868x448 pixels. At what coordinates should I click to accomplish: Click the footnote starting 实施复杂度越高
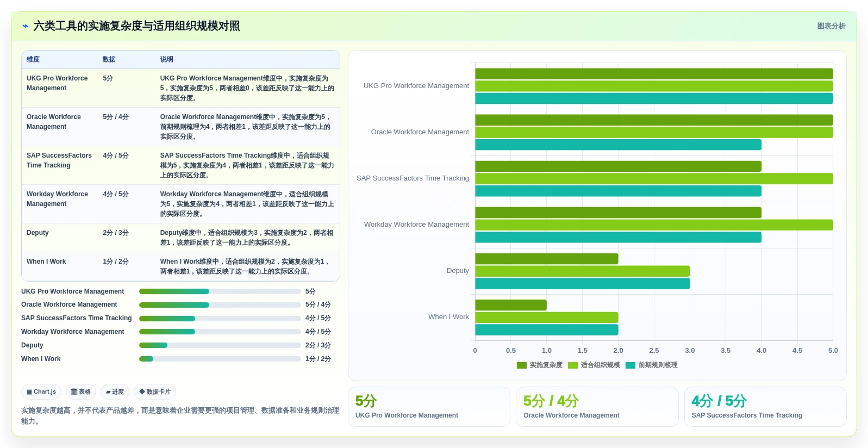(x=180, y=416)
